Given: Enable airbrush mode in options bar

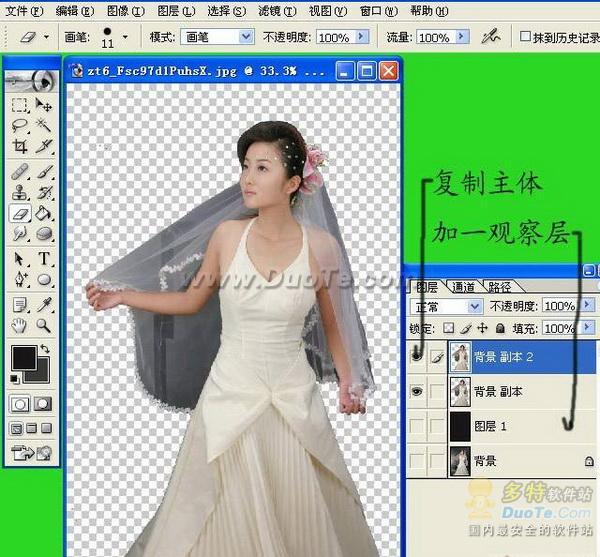Looking at the screenshot, I should click(491, 37).
